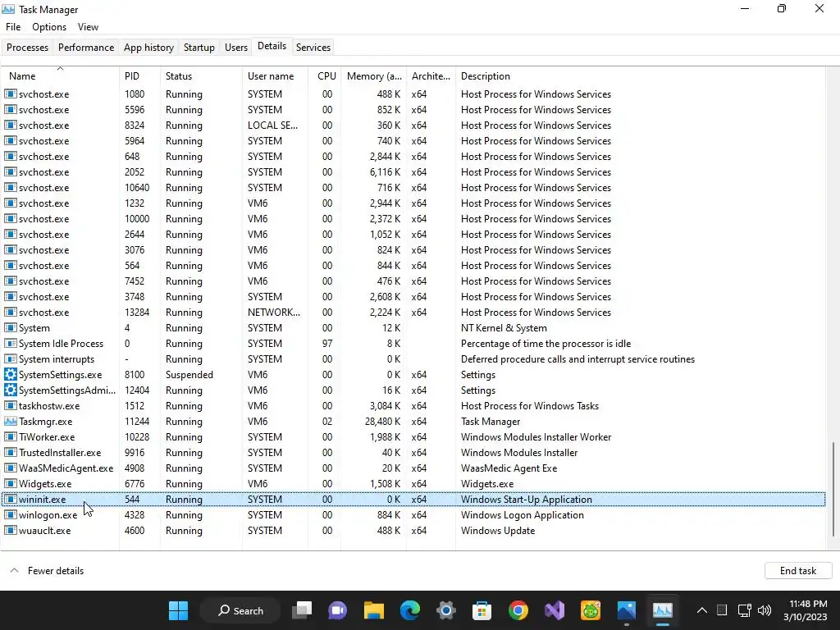Open Visual Studio from the taskbar

pyautogui.click(x=555, y=610)
